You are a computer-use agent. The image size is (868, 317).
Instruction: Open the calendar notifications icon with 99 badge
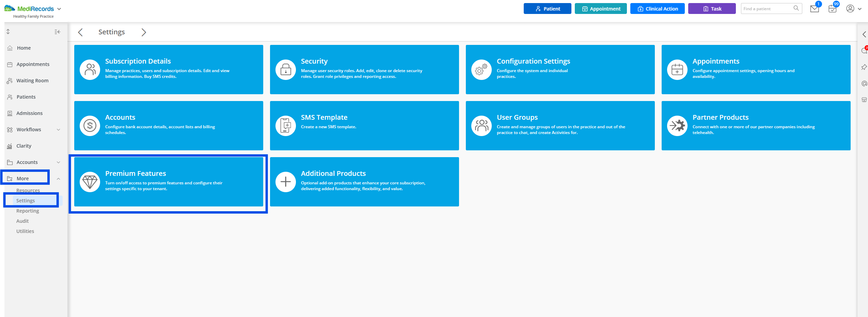[x=832, y=9]
